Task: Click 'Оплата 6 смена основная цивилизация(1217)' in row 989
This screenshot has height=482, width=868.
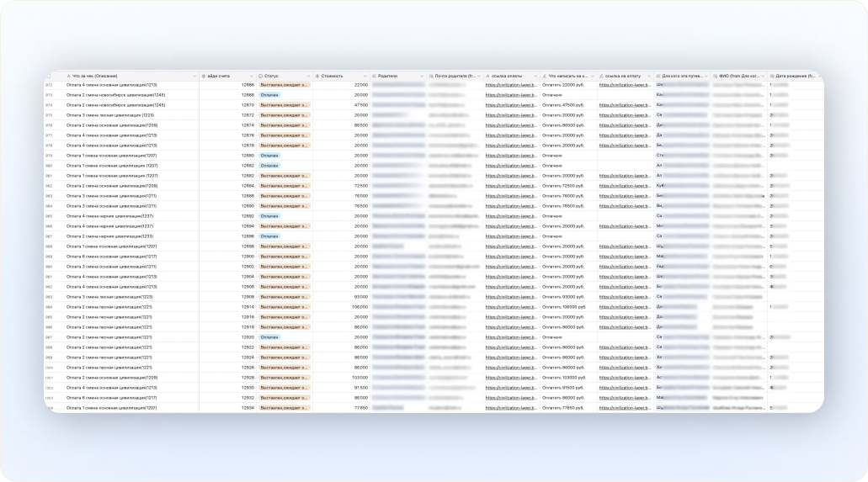Action: (x=111, y=257)
